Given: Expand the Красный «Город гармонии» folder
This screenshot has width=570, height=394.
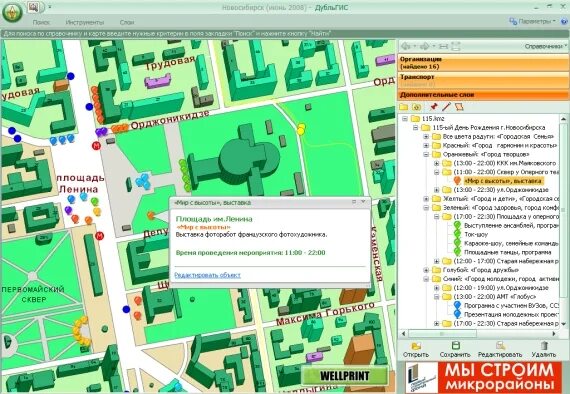Looking at the screenshot, I should tap(426, 145).
